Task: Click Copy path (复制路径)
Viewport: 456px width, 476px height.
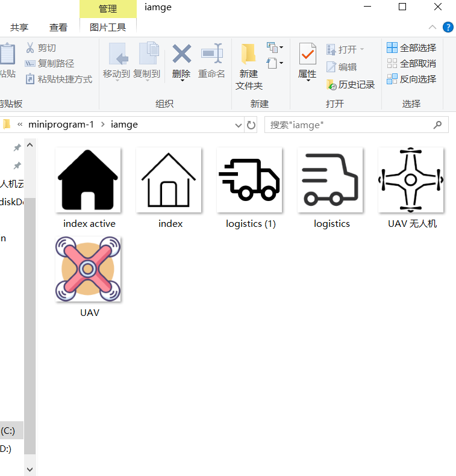Action: [50, 63]
